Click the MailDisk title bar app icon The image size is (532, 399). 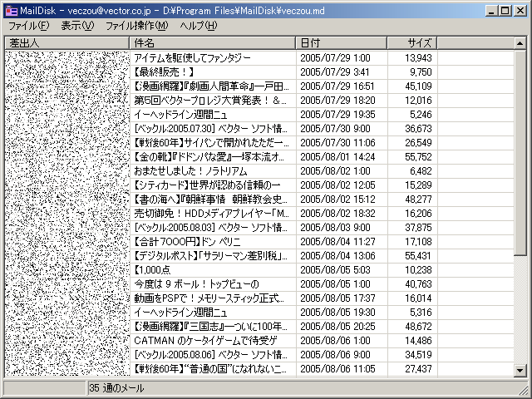(11, 11)
